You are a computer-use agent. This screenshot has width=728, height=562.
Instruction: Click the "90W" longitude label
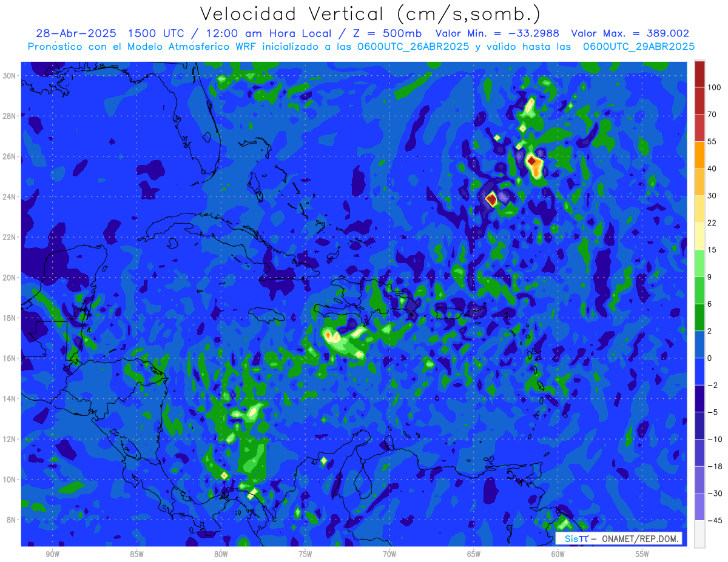pos(52,554)
